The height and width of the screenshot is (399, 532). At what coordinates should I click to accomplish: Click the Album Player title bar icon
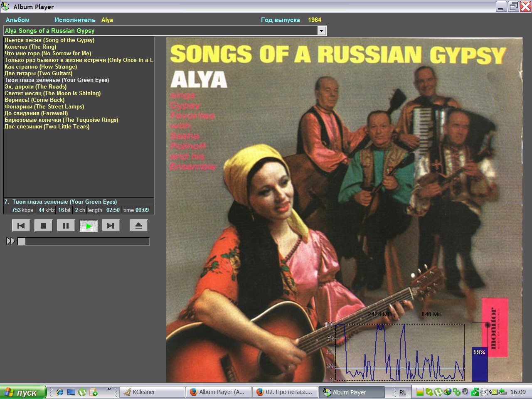point(5,7)
